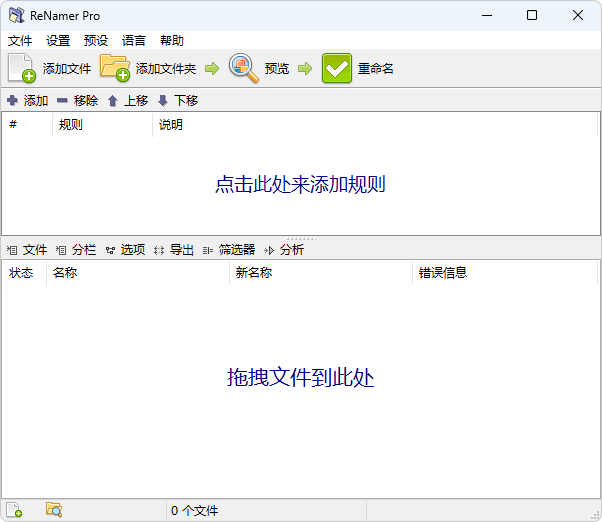
Task: Click the 添加 rule plus icon
Action: [13, 101]
